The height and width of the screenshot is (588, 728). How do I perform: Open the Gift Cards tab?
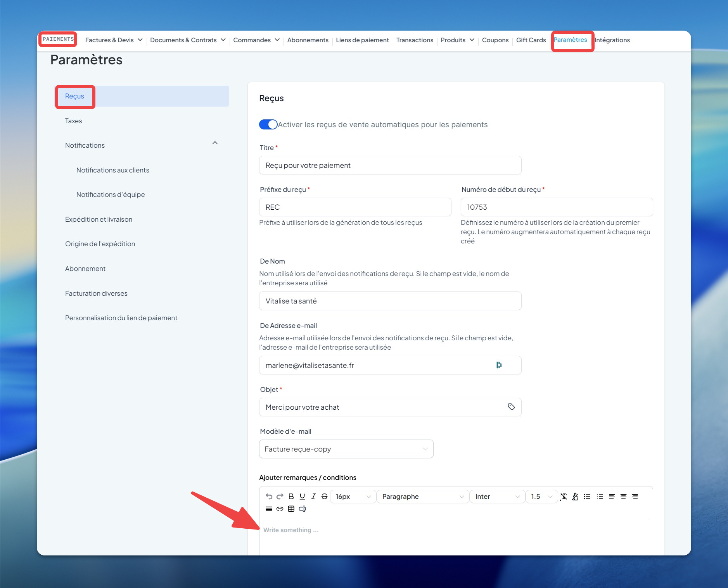click(531, 40)
